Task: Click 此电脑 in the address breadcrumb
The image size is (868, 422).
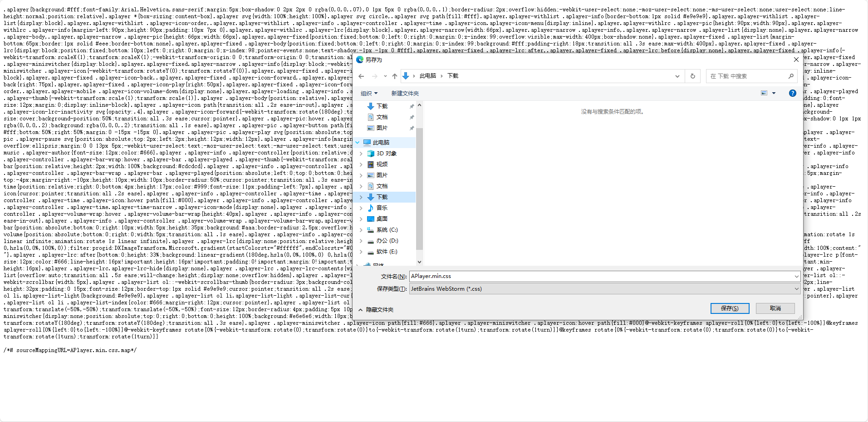Action: (428, 76)
